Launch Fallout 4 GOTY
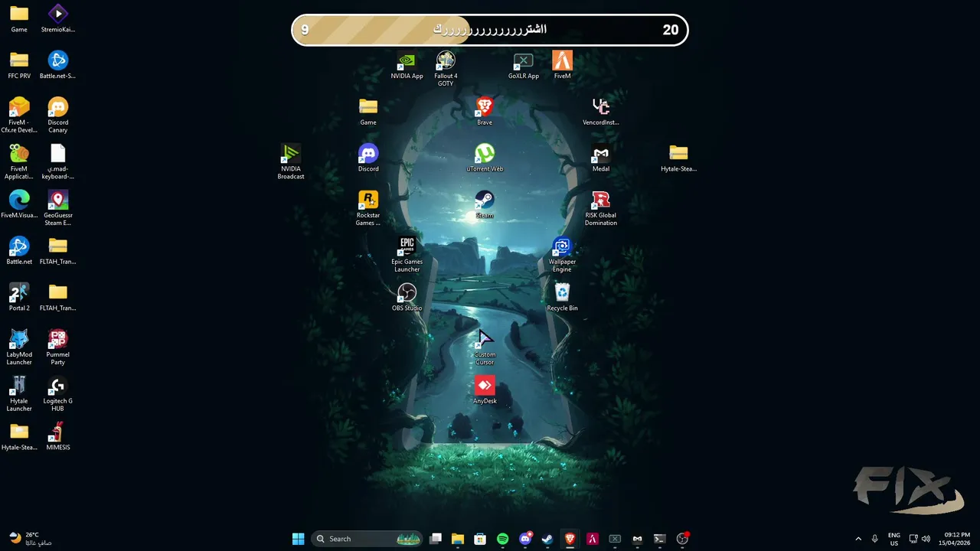980x551 pixels. (x=446, y=69)
